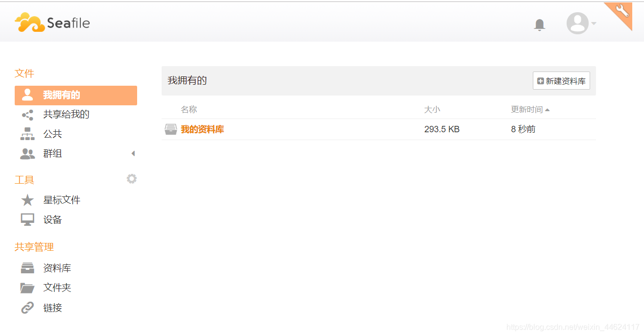Open the user avatar menu
The image size is (644, 336).
point(581,23)
